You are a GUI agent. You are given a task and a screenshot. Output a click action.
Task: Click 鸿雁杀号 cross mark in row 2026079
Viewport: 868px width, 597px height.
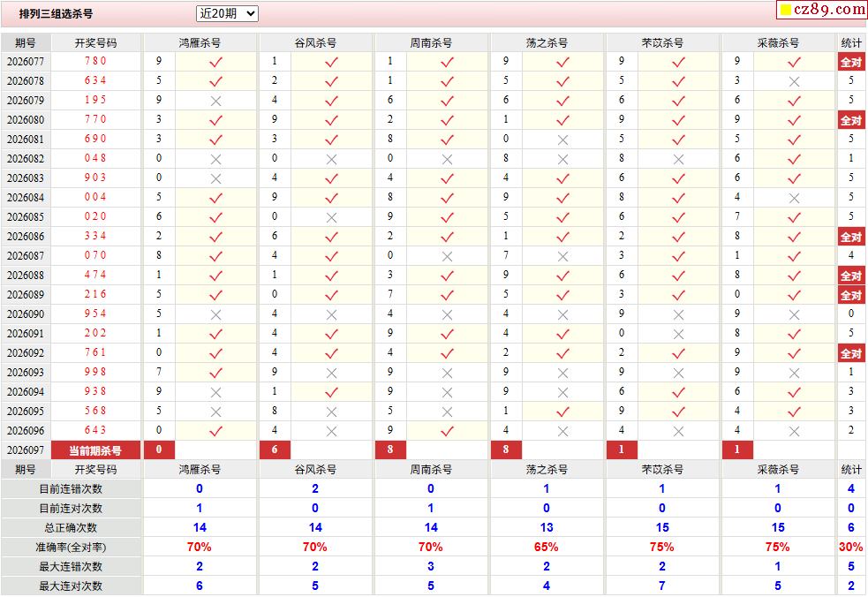215,101
